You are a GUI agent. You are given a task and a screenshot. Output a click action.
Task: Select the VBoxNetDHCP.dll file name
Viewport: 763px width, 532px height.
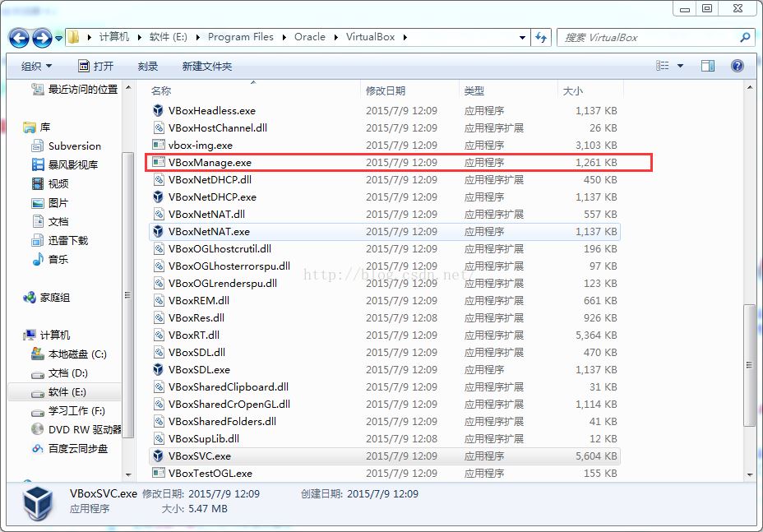[210, 179]
